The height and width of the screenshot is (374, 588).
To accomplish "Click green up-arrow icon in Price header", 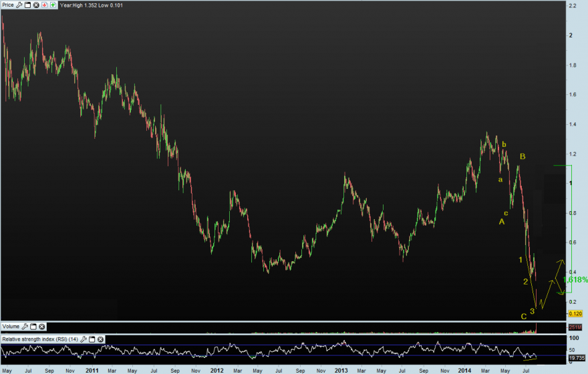I will pyautogui.click(x=53, y=5).
